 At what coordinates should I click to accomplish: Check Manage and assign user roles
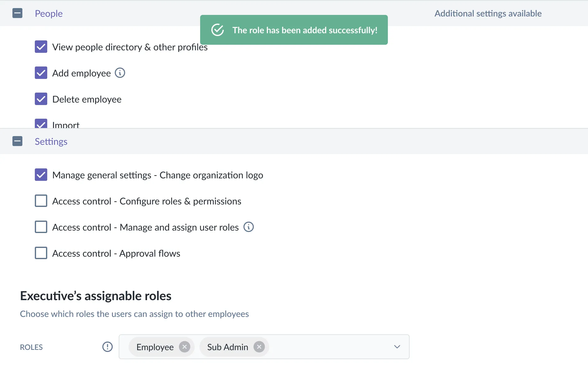click(x=41, y=227)
